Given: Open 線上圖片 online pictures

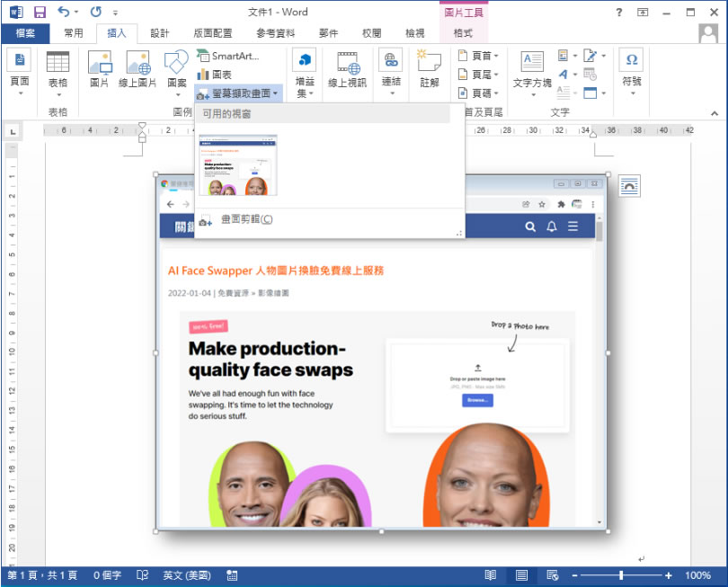Looking at the screenshot, I should 139,69.
